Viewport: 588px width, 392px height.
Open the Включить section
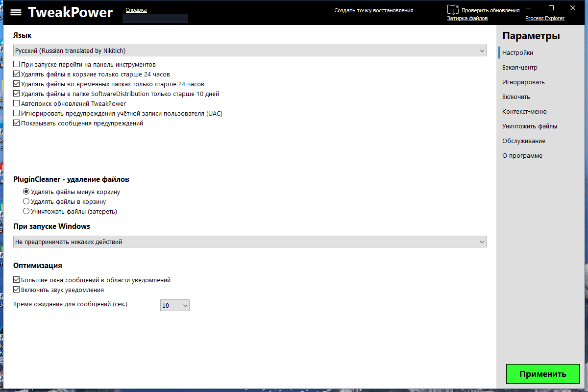tap(516, 97)
